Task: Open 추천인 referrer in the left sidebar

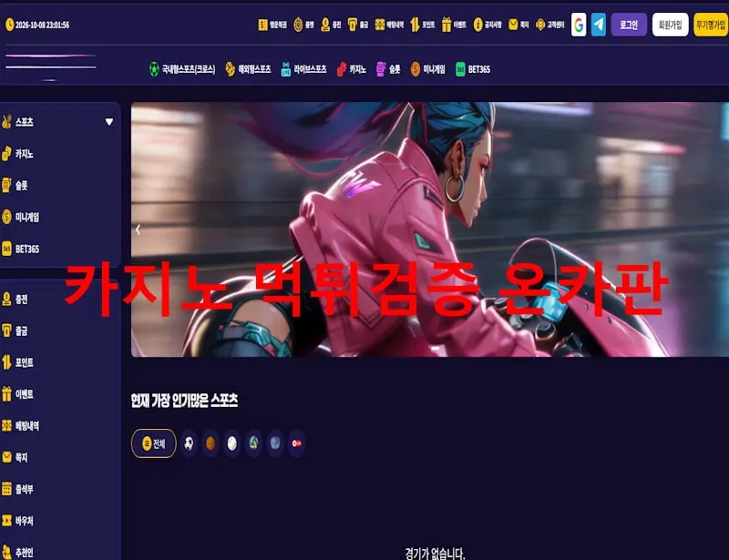Action: tap(17, 552)
